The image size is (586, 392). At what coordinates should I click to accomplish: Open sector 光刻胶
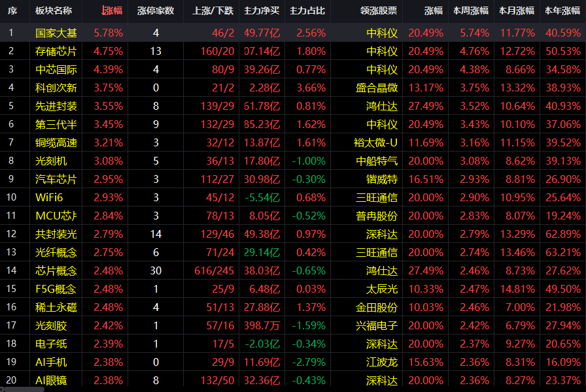[51, 325]
